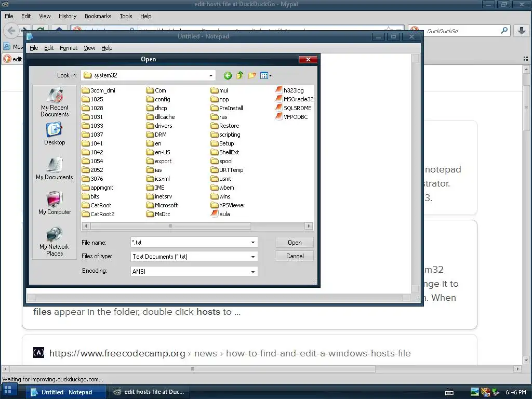Close the Open dialog with red X
This screenshot has width=532, height=399.
click(x=308, y=59)
